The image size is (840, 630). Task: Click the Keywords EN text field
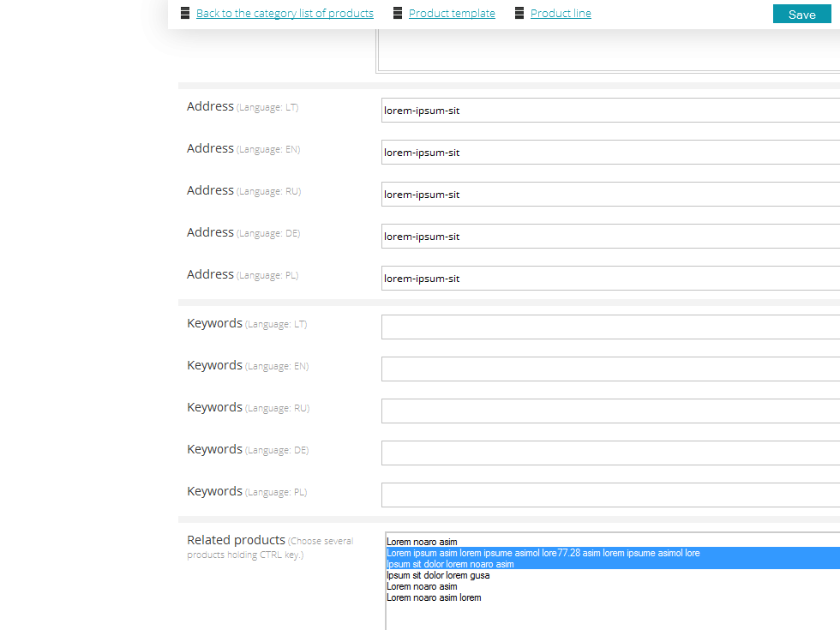(610, 369)
